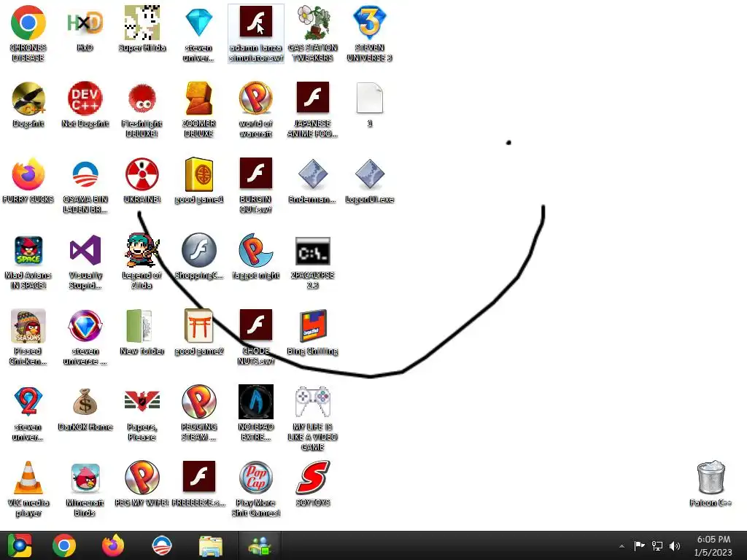Click the Enderman... desktop icon
The width and height of the screenshot is (747, 560).
point(312,174)
